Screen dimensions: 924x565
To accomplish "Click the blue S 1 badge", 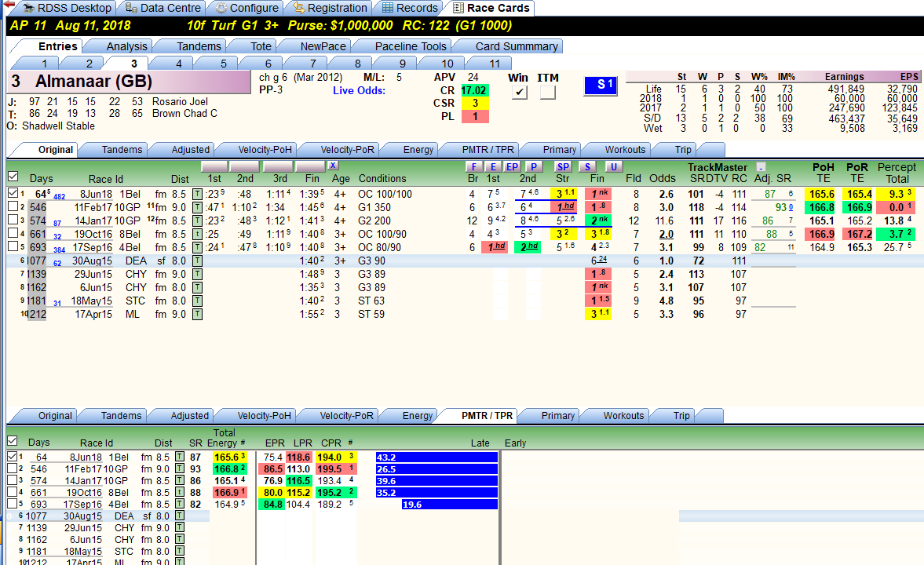I will (601, 86).
